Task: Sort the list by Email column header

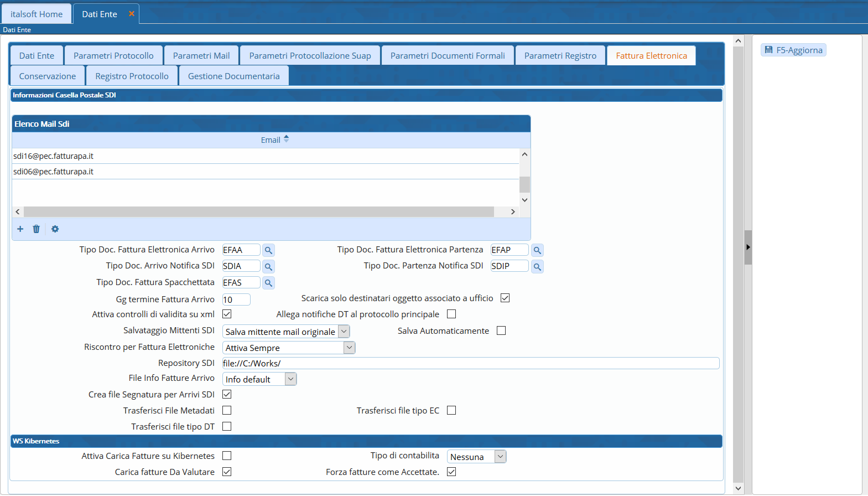Action: (x=271, y=140)
